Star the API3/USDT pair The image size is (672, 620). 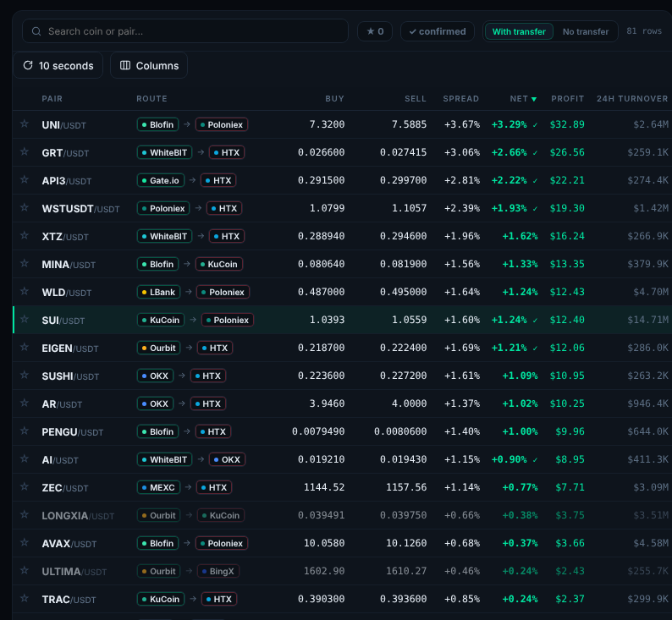[x=25, y=179]
